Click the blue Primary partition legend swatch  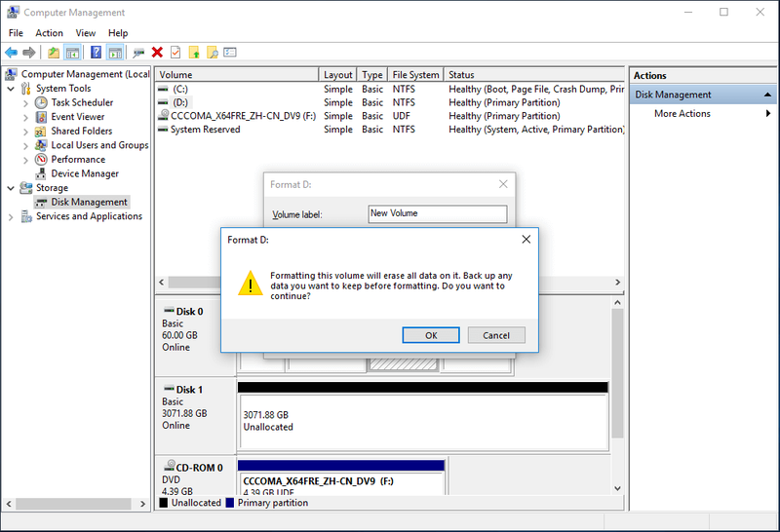230,503
